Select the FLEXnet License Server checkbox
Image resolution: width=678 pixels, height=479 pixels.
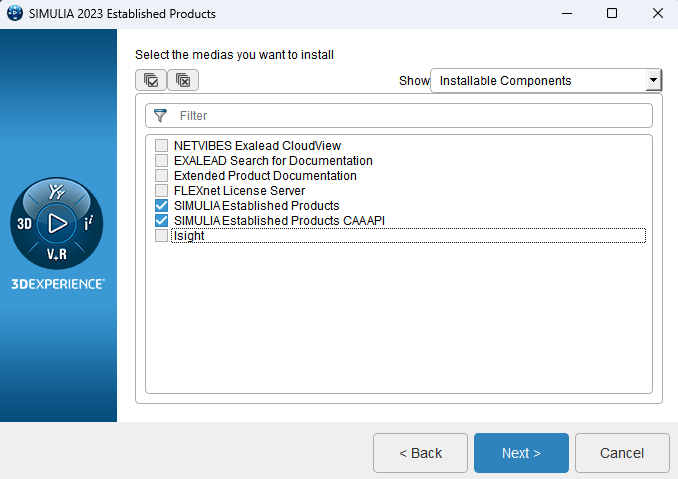[161, 191]
